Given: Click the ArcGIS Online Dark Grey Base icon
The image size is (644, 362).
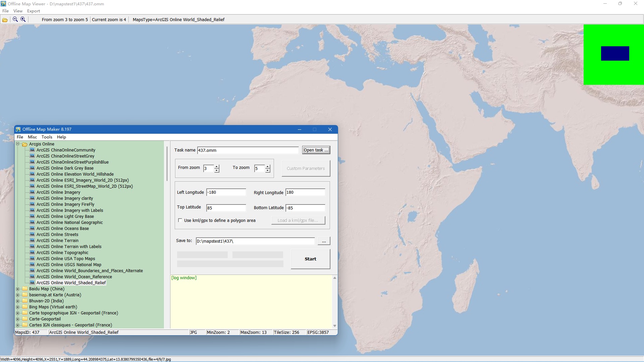Looking at the screenshot, I should coord(32,168).
